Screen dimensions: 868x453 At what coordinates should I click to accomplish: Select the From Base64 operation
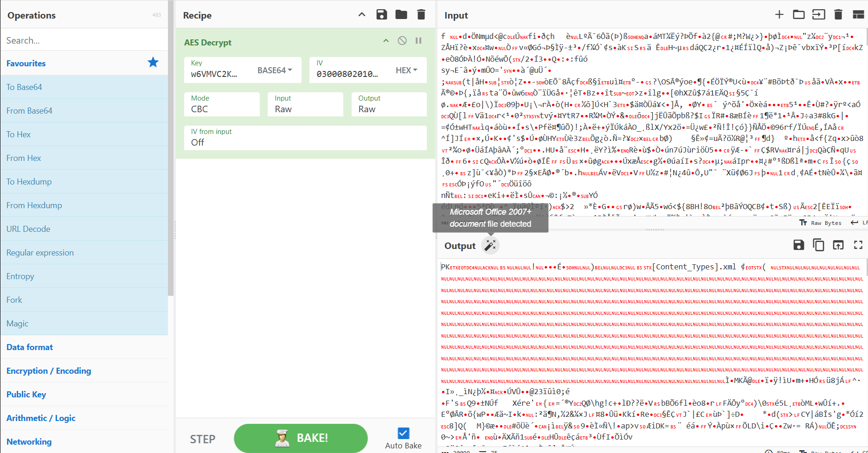point(84,110)
